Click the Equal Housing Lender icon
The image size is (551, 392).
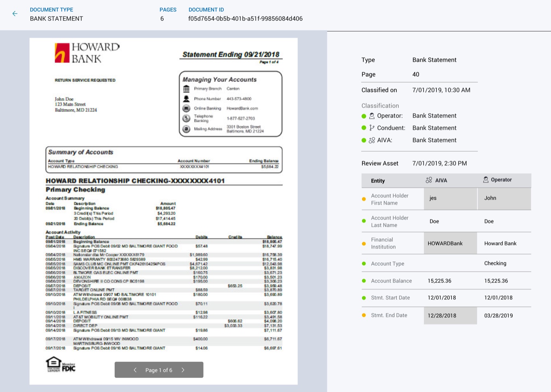click(54, 364)
